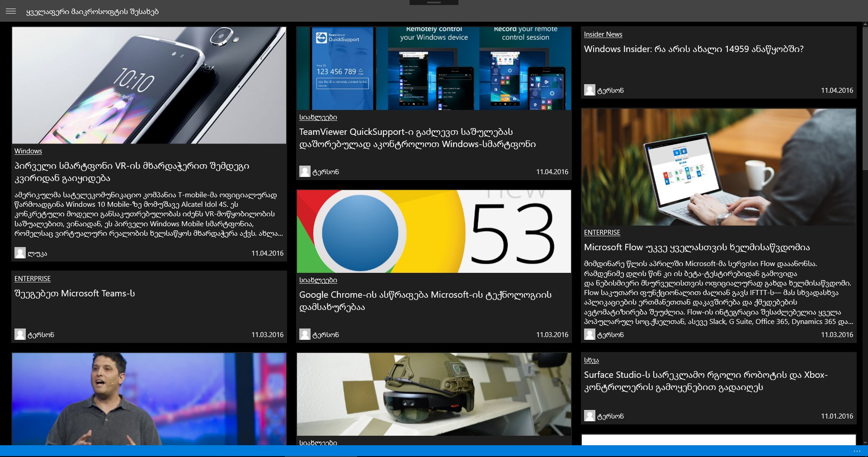Click author avatar in the Microsoft Flow card

click(x=590, y=334)
